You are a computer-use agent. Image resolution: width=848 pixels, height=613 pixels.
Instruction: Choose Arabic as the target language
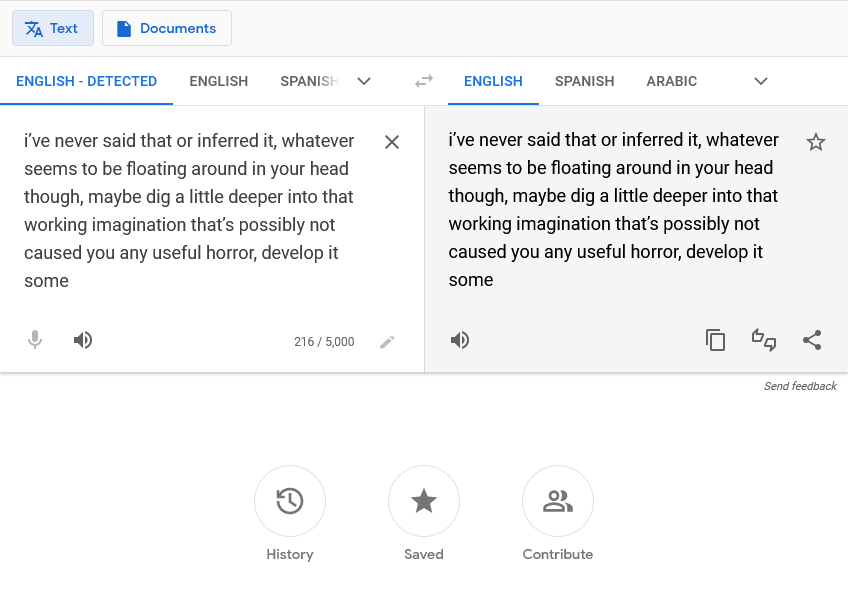coord(671,81)
